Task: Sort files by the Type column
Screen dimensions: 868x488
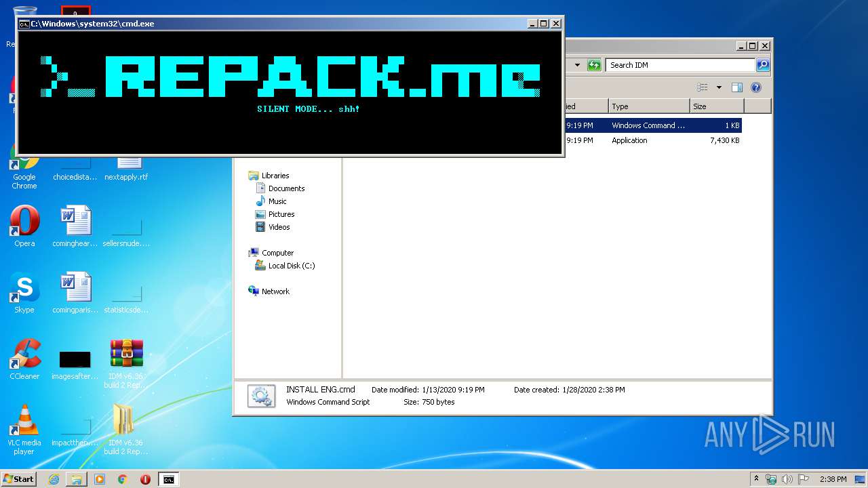Action: click(649, 106)
